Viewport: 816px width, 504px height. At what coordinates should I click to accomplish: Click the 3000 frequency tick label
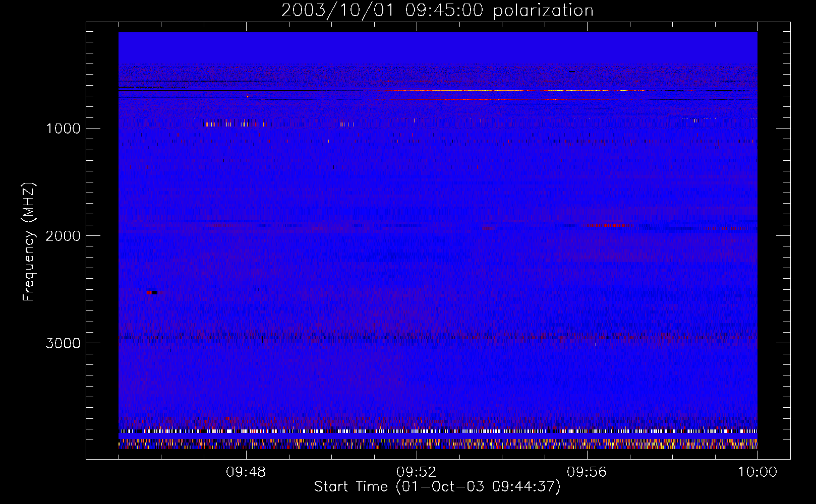point(63,343)
